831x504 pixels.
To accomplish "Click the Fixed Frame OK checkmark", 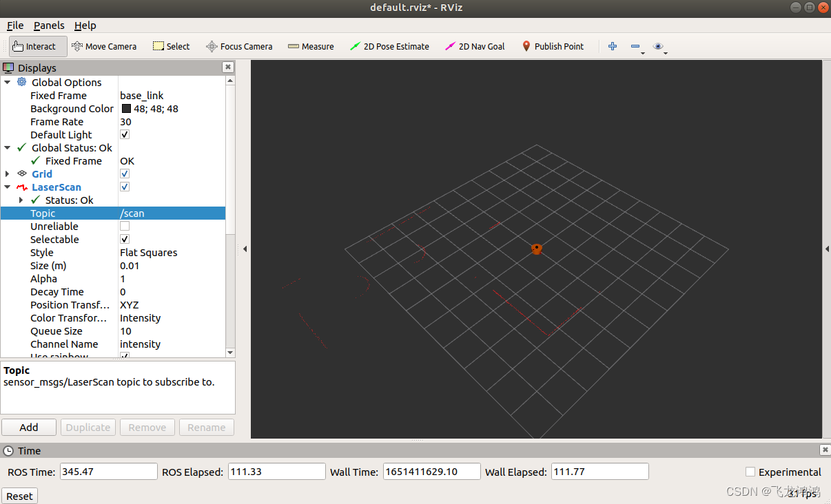I will pyautogui.click(x=36, y=160).
